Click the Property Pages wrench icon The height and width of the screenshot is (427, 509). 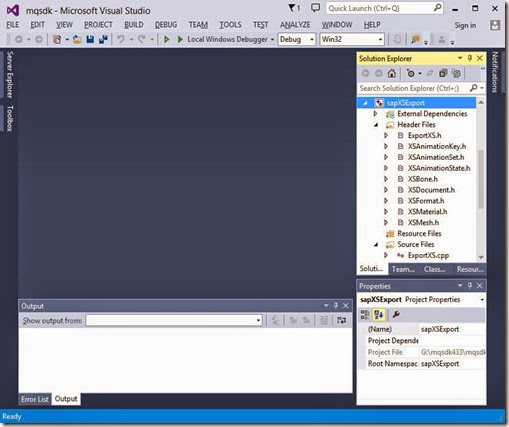click(396, 314)
